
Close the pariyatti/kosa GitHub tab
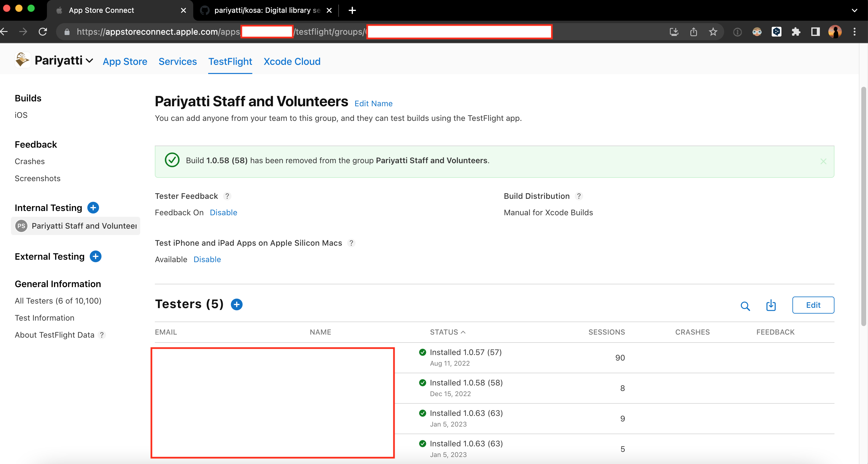point(329,10)
